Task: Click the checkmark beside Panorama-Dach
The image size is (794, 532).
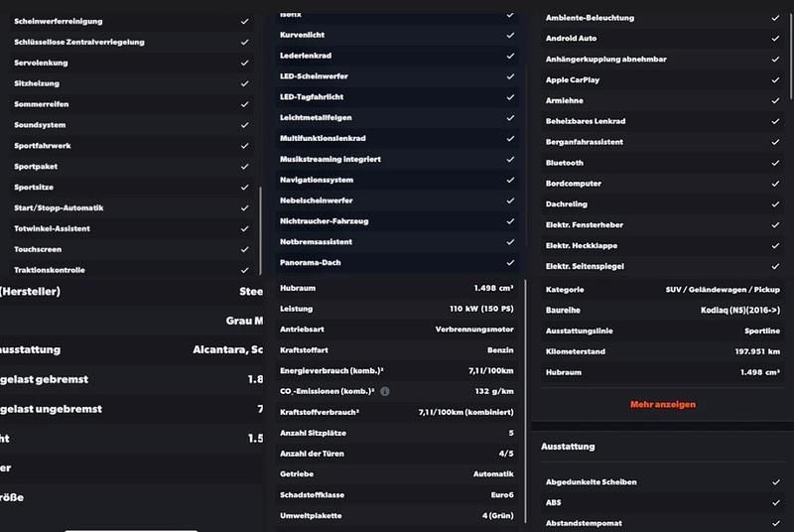Action: click(510, 263)
